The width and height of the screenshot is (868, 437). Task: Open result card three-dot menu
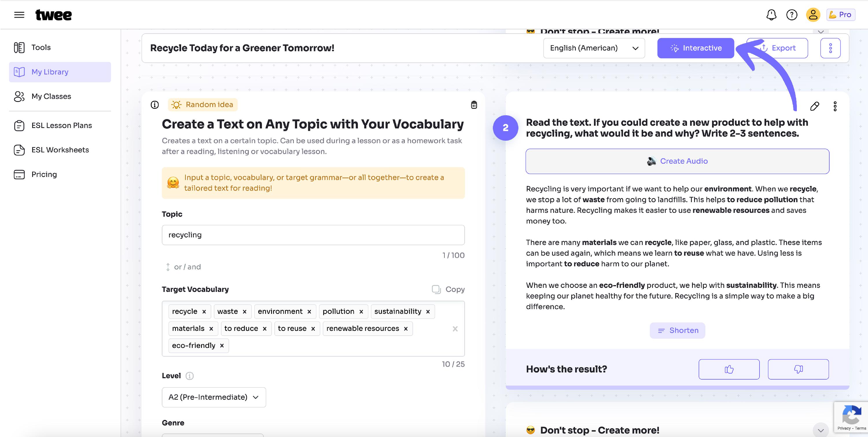coord(835,106)
